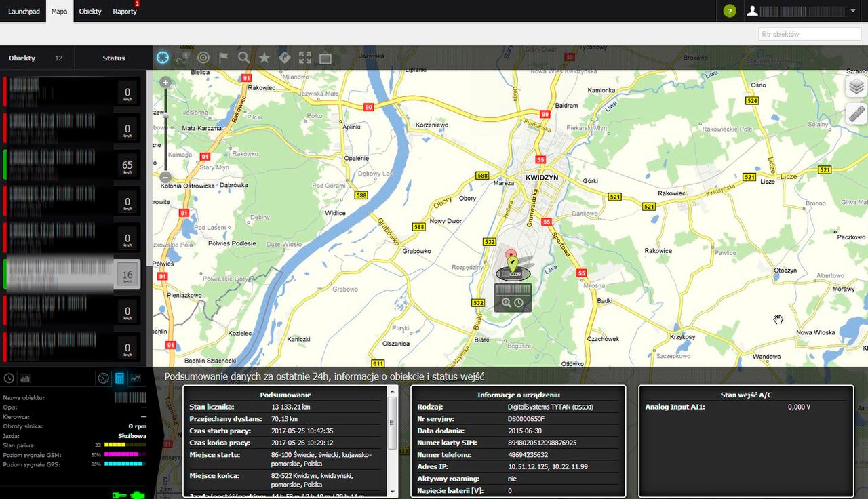868x499 pixels.
Task: Select the highlighted vehicle row showing 16
Action: 73,275
